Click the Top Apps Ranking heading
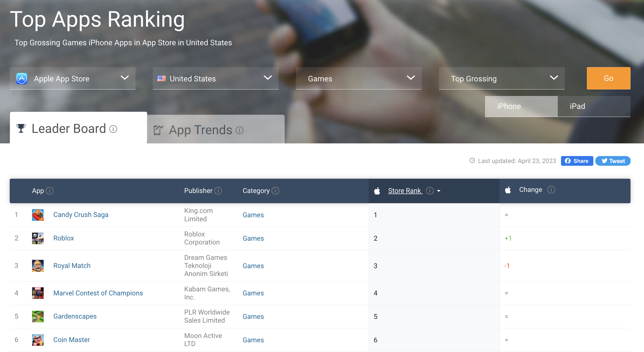Image resolution: width=644 pixels, height=352 pixels. [x=98, y=19]
